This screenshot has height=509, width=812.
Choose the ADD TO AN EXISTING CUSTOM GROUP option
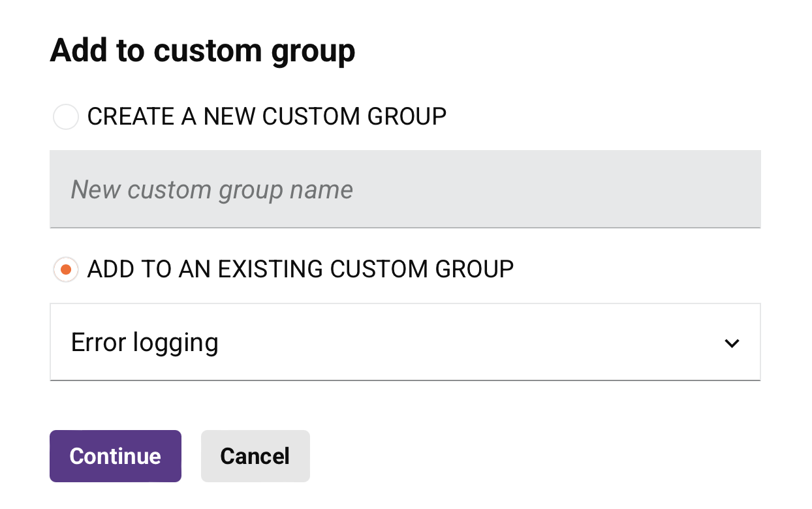coord(65,270)
